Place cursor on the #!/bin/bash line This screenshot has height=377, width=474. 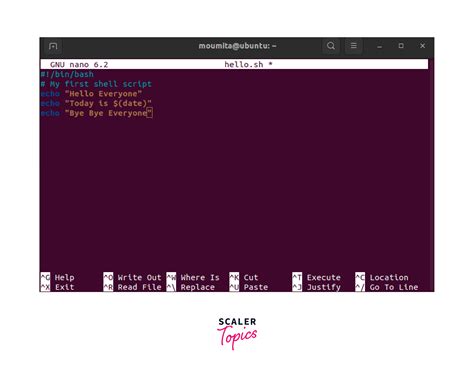67,74
